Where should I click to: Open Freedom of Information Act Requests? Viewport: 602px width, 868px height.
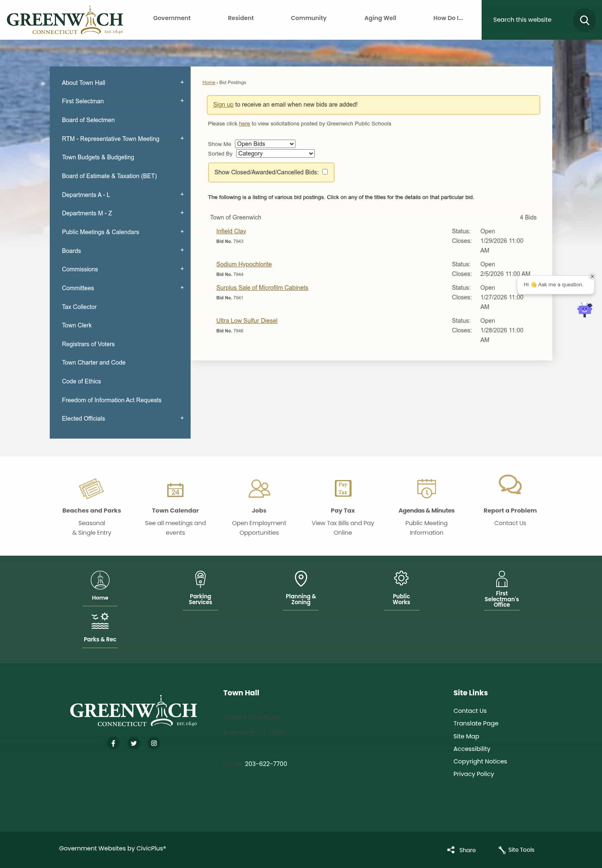click(x=112, y=400)
